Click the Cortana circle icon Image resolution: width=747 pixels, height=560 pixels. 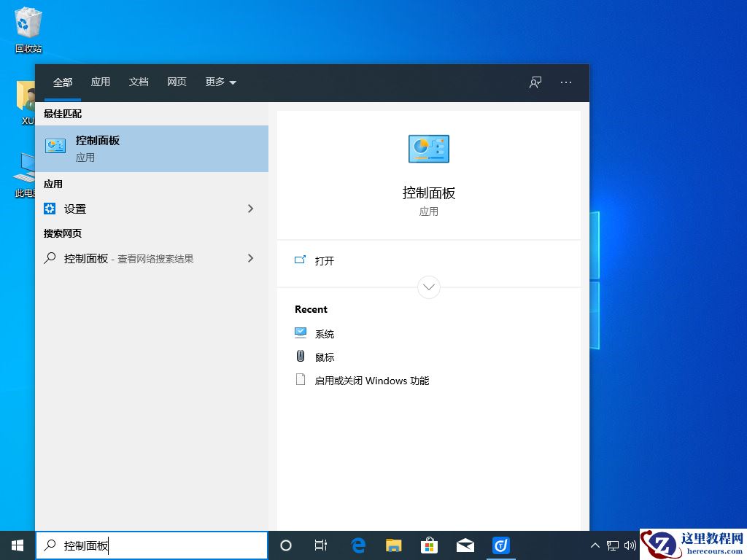pos(285,545)
